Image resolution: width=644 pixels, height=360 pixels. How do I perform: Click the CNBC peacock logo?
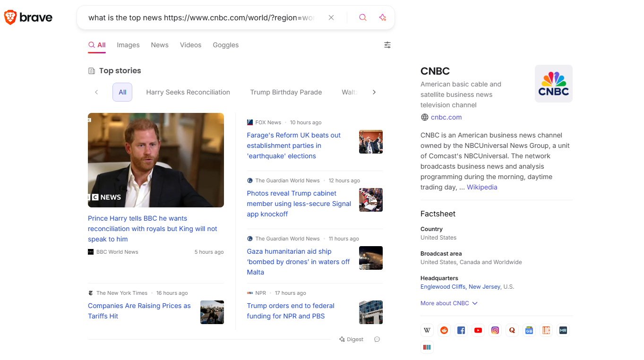554,84
